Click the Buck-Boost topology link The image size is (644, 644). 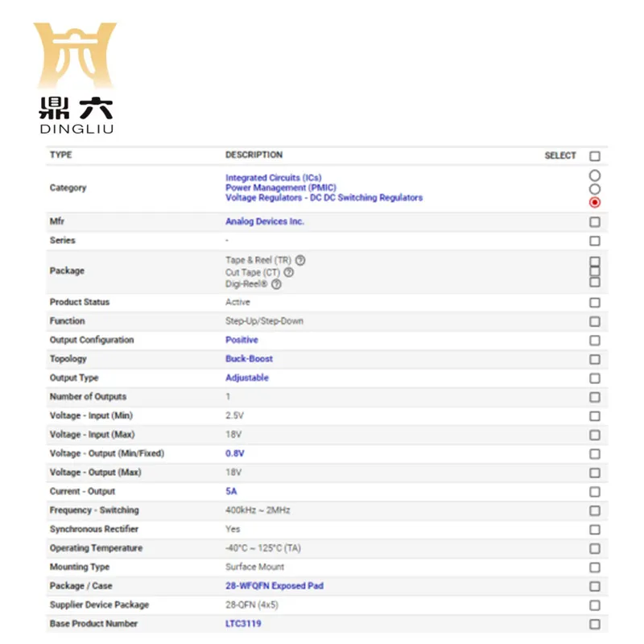(x=249, y=358)
